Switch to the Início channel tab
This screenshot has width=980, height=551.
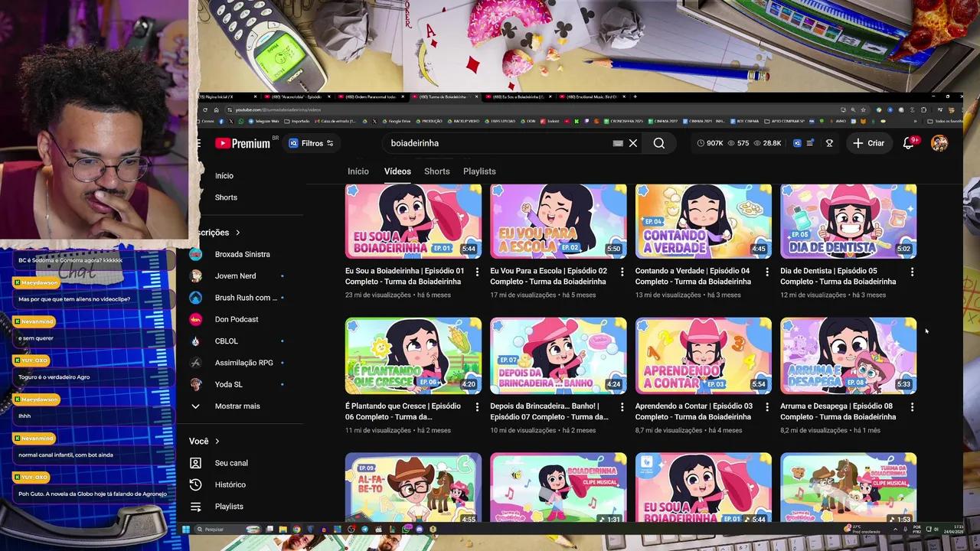coord(358,171)
